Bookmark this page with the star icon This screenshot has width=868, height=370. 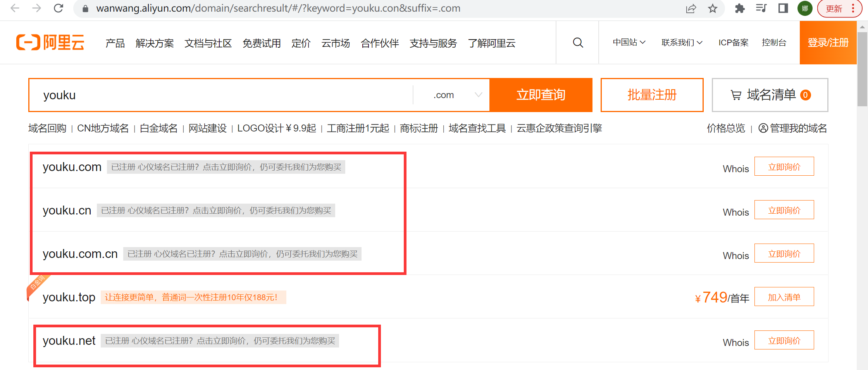tap(713, 9)
